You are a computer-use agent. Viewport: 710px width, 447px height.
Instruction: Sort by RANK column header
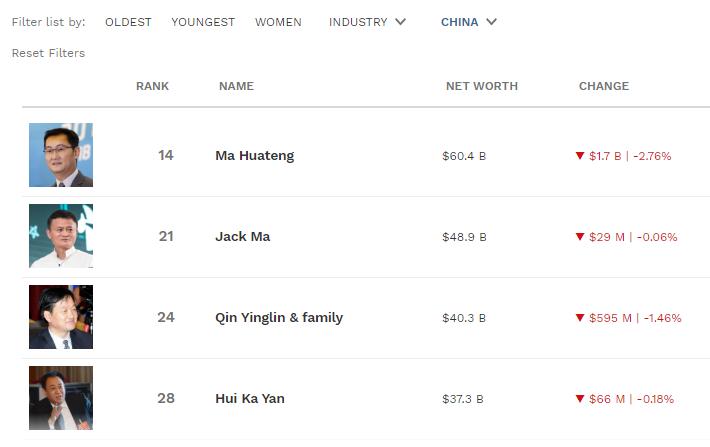click(152, 86)
